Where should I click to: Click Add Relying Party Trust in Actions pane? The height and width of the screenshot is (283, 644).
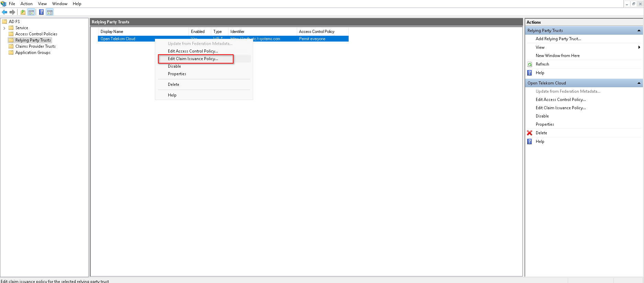coord(558,39)
